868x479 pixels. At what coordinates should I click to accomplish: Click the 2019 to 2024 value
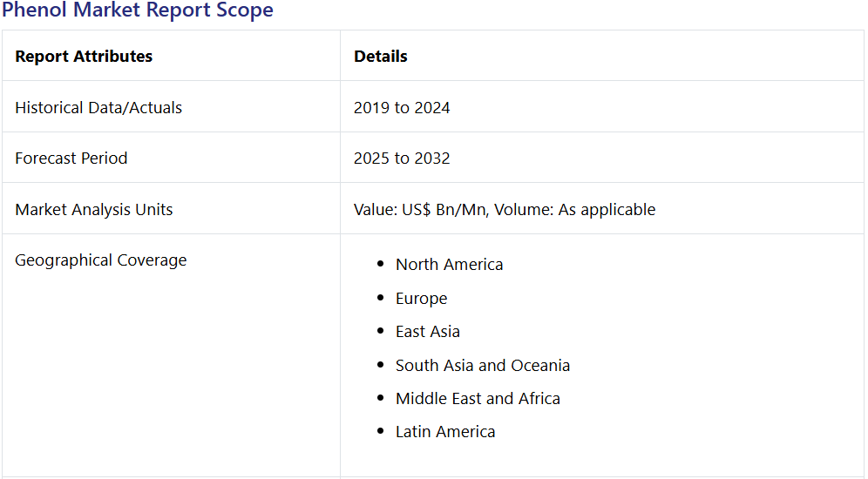402,108
